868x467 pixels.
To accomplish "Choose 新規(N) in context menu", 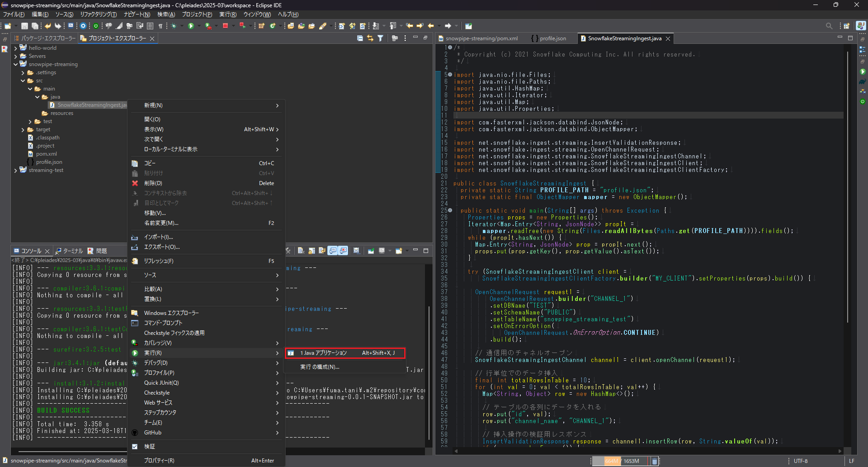I will (207, 105).
